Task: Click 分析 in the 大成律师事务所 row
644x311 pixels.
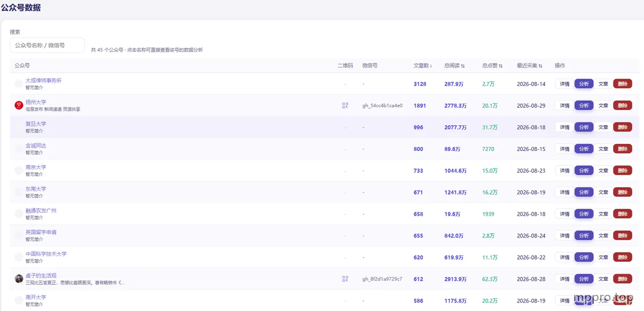Action: pos(584,84)
